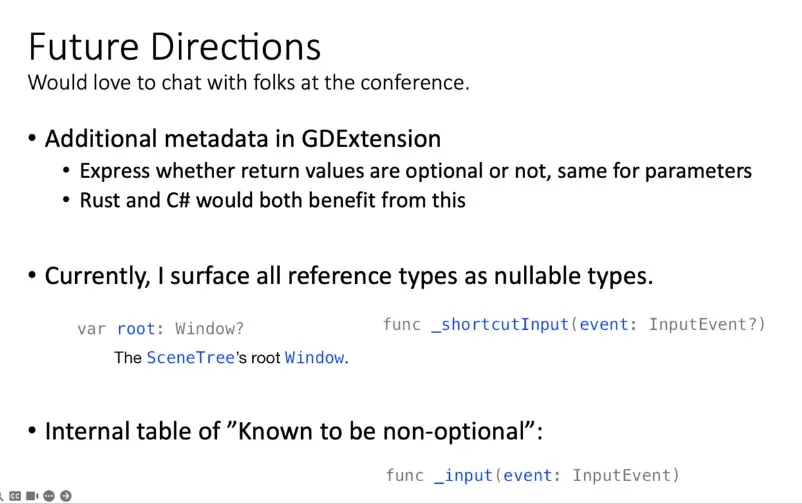Click the "Future Directions" slide title
Viewport: 802px width, 504px height.
coord(174,47)
